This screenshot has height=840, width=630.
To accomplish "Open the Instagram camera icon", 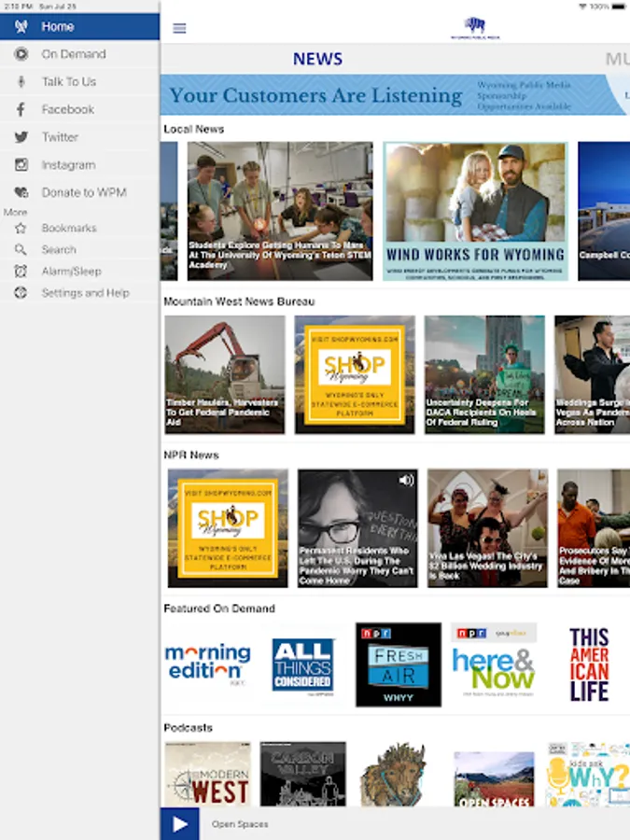I will (x=21, y=164).
